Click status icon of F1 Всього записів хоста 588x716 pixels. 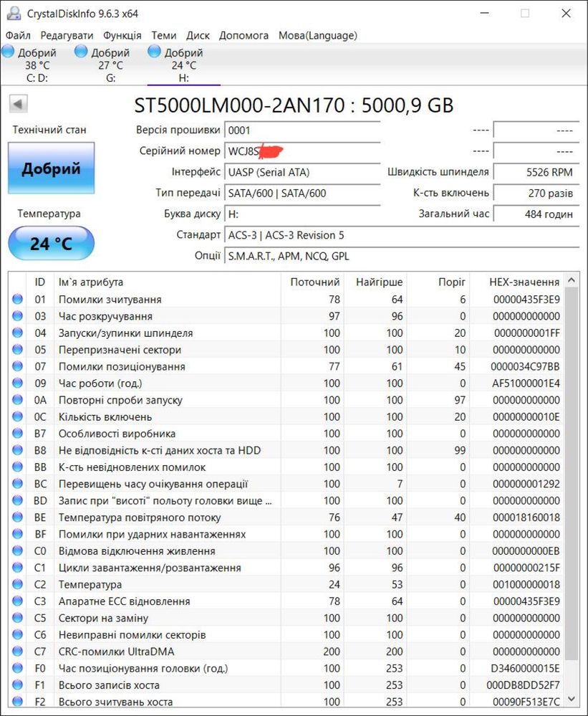pyautogui.click(x=17, y=685)
